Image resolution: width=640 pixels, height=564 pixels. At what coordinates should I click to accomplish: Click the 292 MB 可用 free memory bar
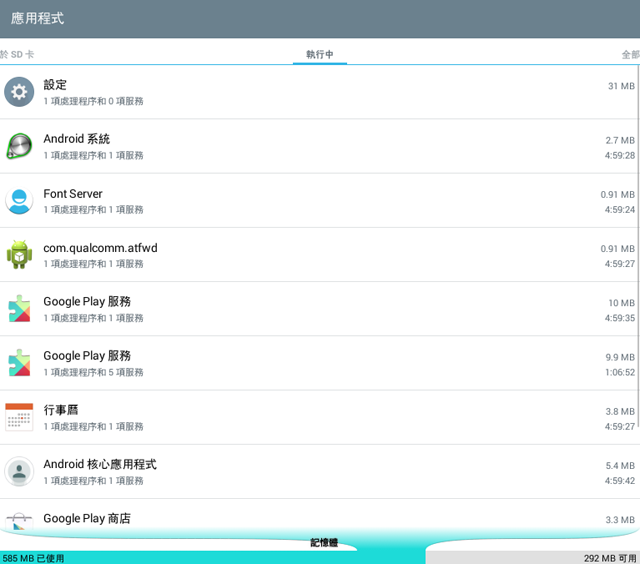(533, 558)
